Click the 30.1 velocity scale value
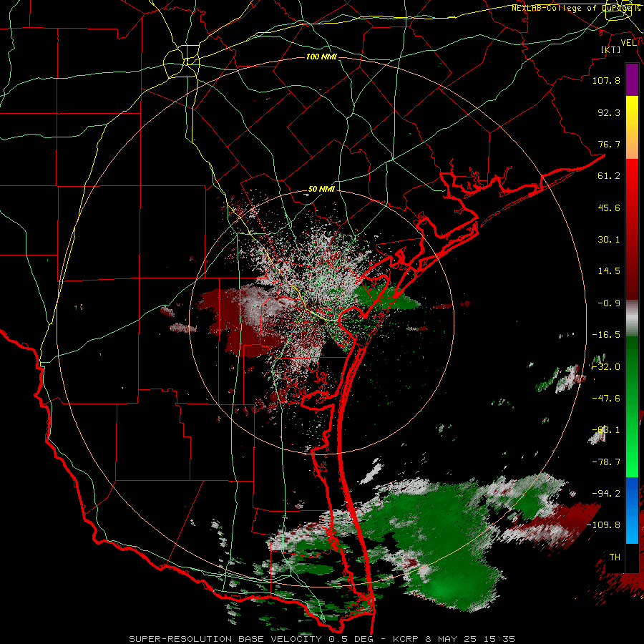Image resolution: width=644 pixels, height=644 pixels. [x=609, y=240]
